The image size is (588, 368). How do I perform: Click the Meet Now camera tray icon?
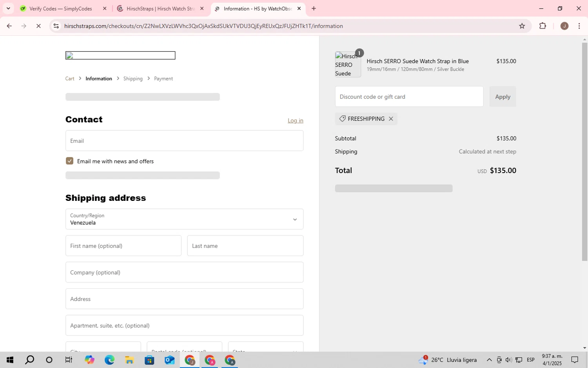(x=499, y=360)
